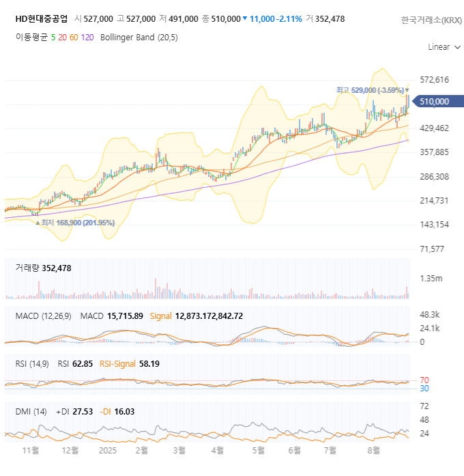Click the orange Signal label in MACD panel
The image size is (464, 476).
click(x=161, y=316)
